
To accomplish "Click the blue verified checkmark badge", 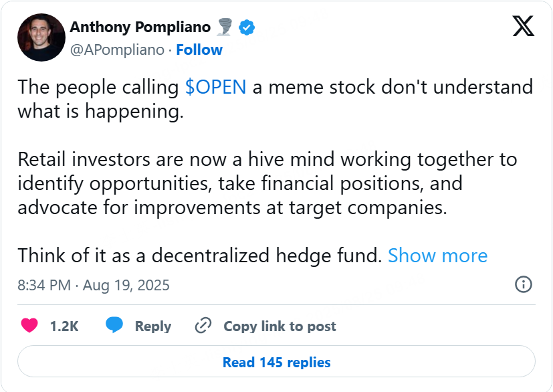I will point(247,27).
